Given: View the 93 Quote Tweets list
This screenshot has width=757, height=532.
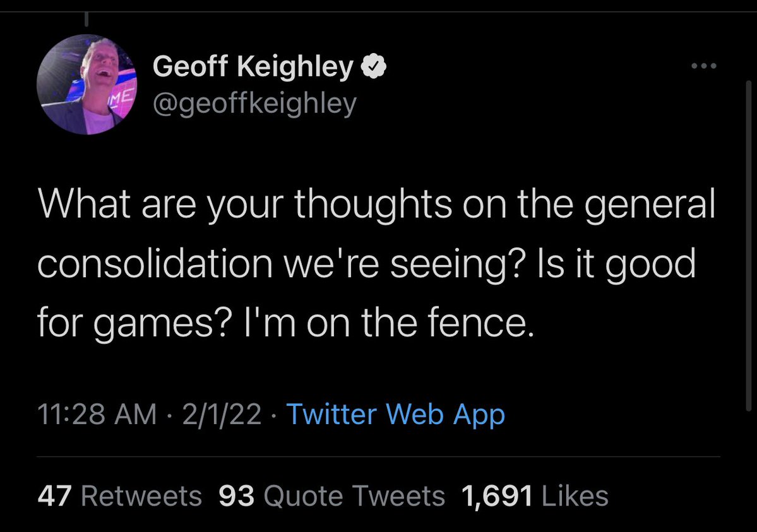Looking at the screenshot, I should (x=331, y=496).
